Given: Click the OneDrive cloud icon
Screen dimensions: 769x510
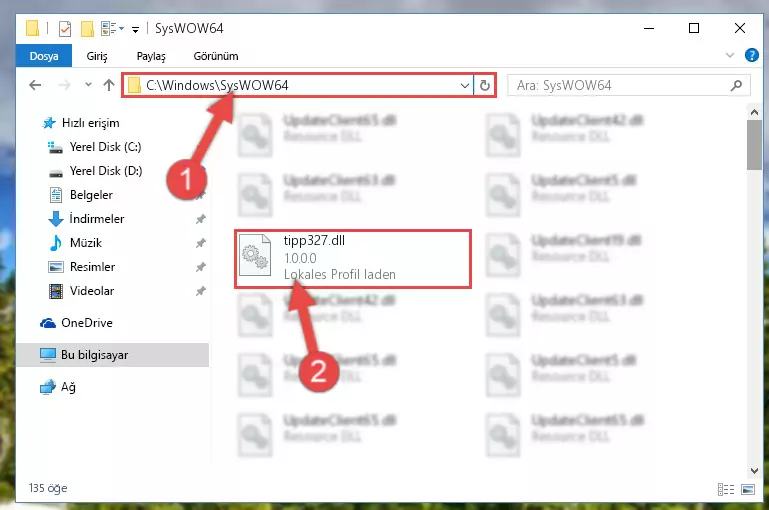Looking at the screenshot, I should [x=48, y=323].
